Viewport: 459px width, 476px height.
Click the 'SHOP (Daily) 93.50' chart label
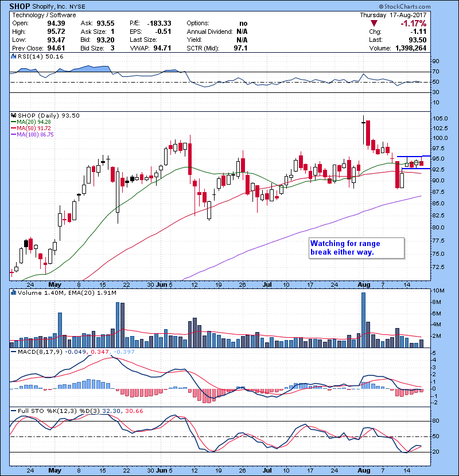click(x=49, y=115)
